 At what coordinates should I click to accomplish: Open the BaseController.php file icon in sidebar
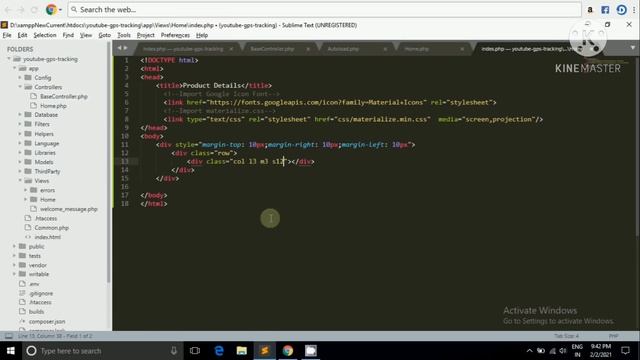(x=34, y=96)
